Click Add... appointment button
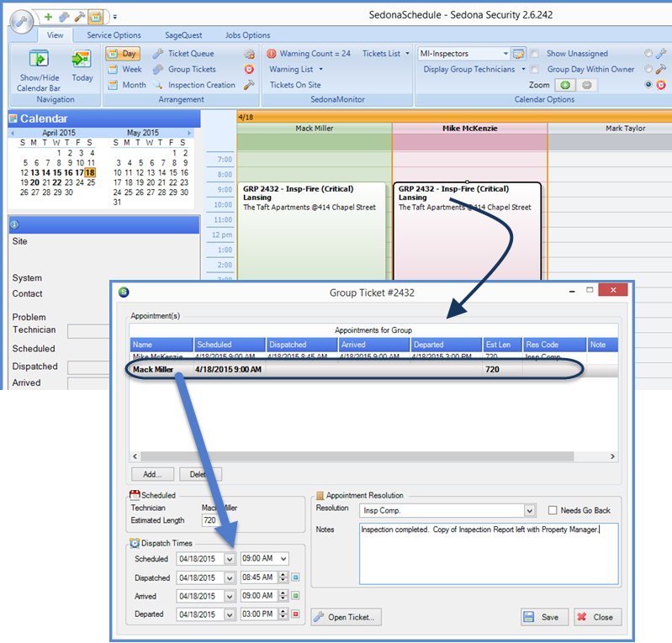The width and height of the screenshot is (672, 643). coord(152,474)
